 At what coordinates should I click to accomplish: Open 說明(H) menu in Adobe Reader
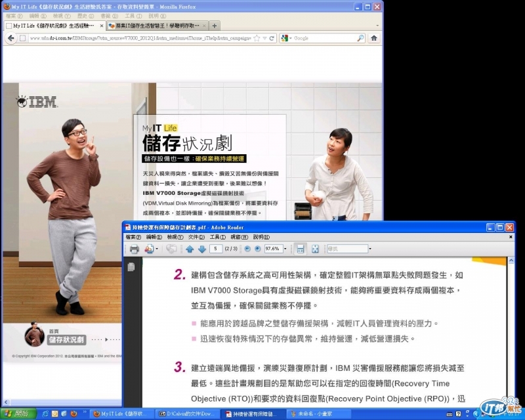tap(261, 237)
